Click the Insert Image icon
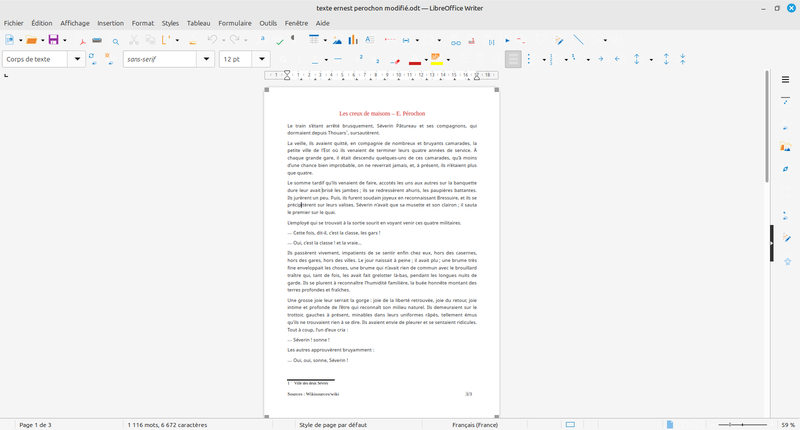Viewport: 800px width, 430px height. click(335, 40)
